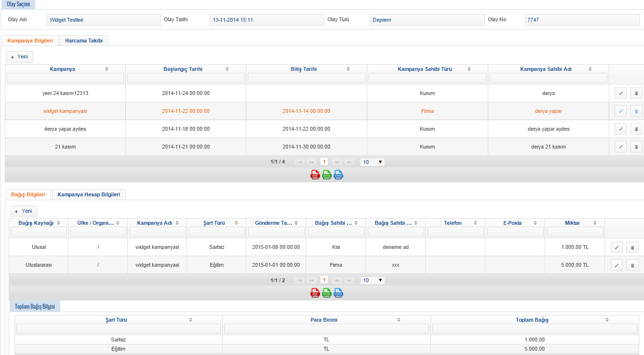Switch to Harcama Takibi tab

pos(84,41)
